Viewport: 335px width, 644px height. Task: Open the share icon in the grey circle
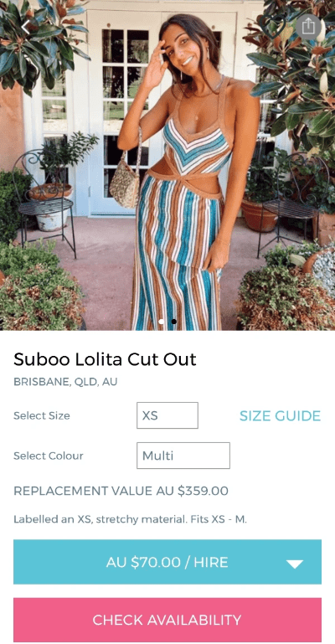308,27
